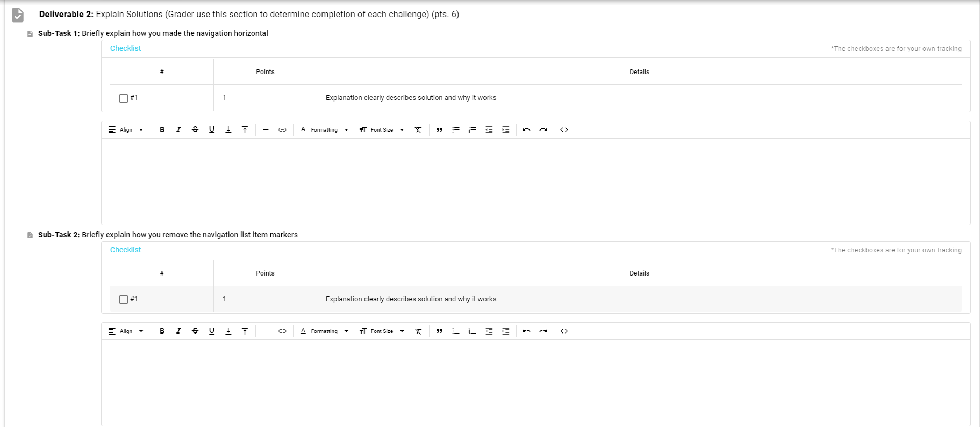The height and width of the screenshot is (427, 980).
Task: Insert horizontal line in Sub-Task 1 editor
Action: coord(266,129)
